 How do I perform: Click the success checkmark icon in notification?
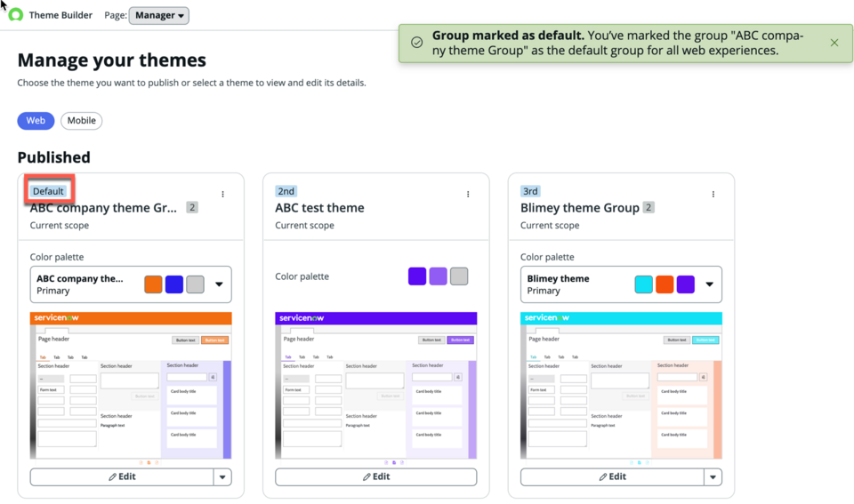416,43
